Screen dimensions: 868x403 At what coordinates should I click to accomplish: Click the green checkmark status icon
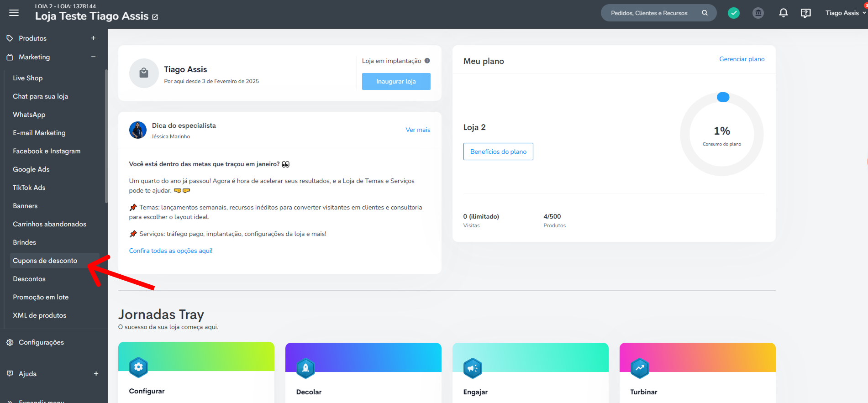pos(734,13)
